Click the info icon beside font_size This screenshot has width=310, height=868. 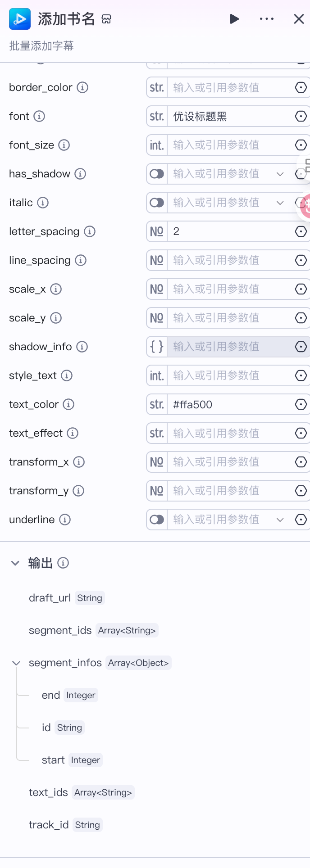coord(64,145)
